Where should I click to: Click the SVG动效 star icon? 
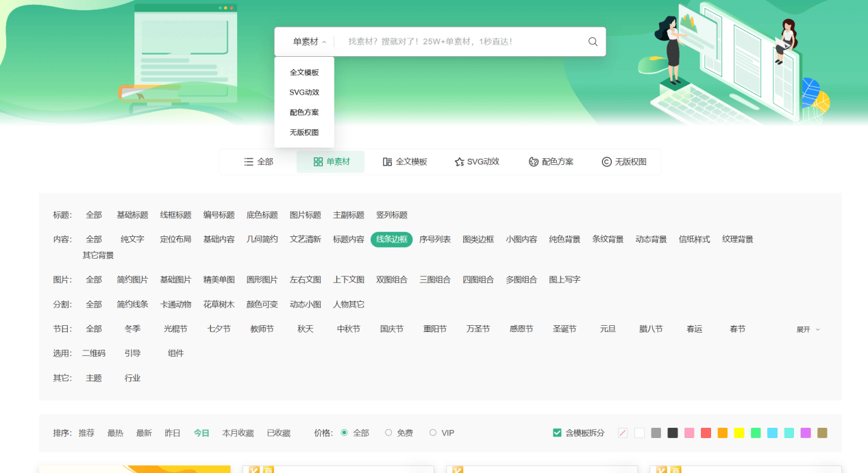pos(459,162)
